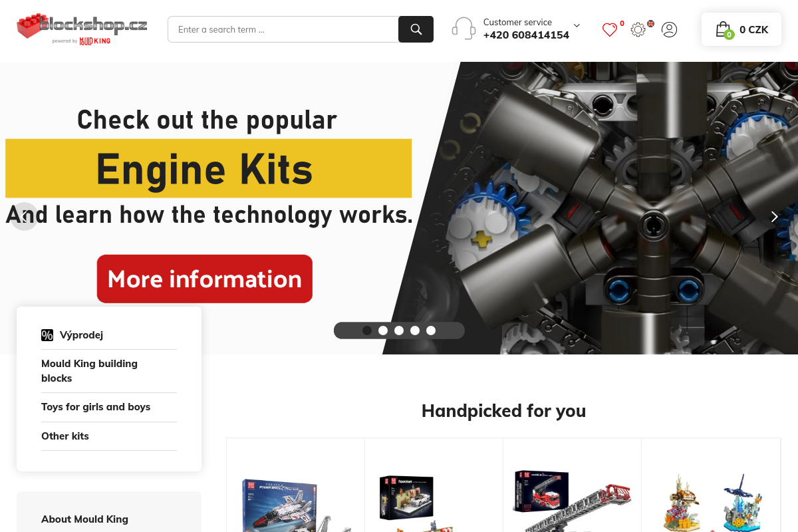Click the customer service headset icon
798x532 pixels.
click(x=464, y=29)
